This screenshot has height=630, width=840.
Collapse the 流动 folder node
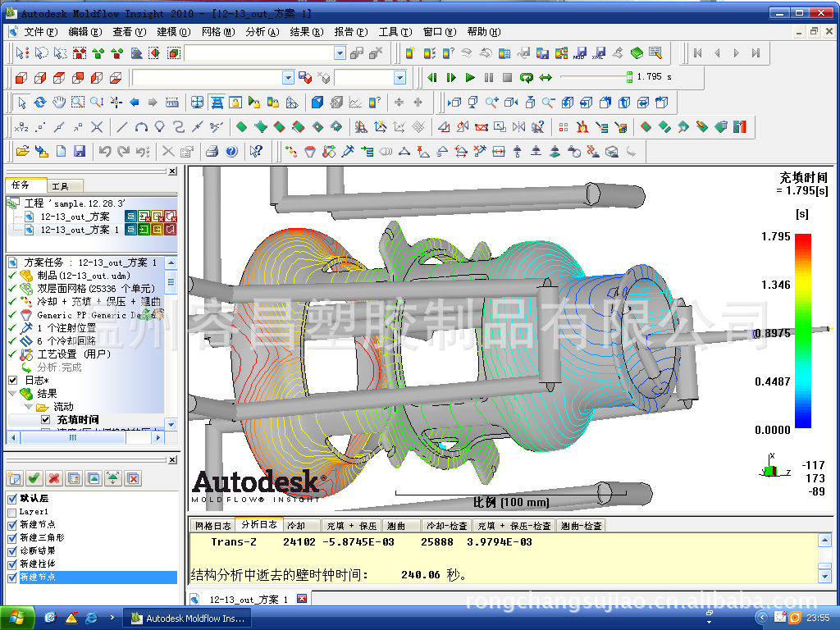pos(29,407)
